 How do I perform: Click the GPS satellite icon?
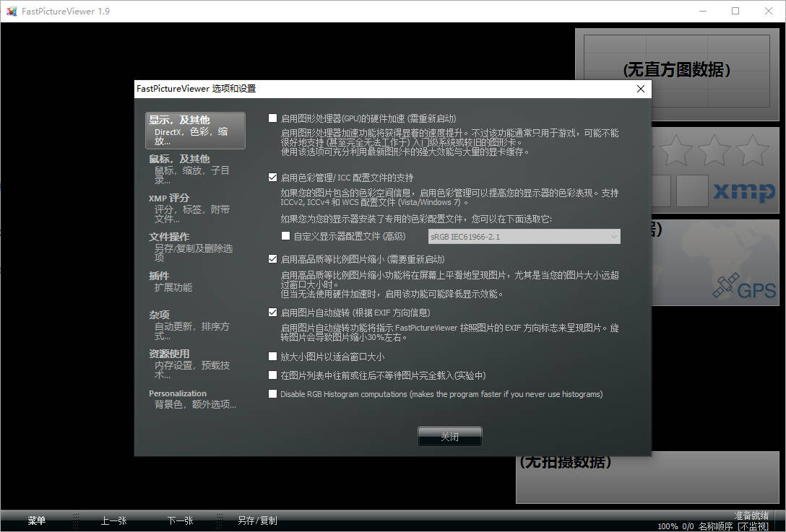coord(726,285)
